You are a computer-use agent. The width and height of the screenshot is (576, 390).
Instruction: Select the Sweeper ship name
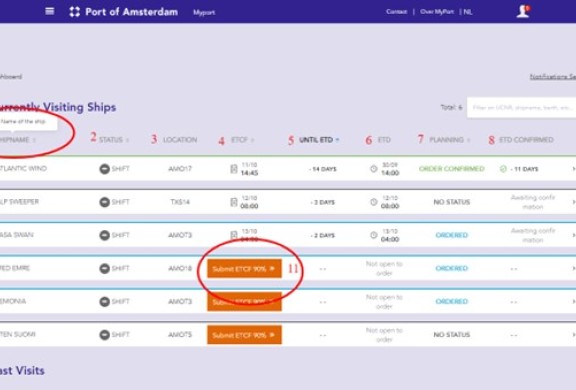click(19, 202)
